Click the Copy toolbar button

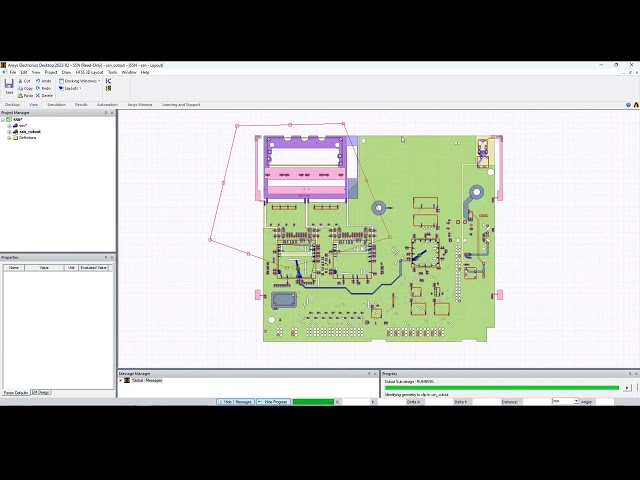(x=25, y=88)
